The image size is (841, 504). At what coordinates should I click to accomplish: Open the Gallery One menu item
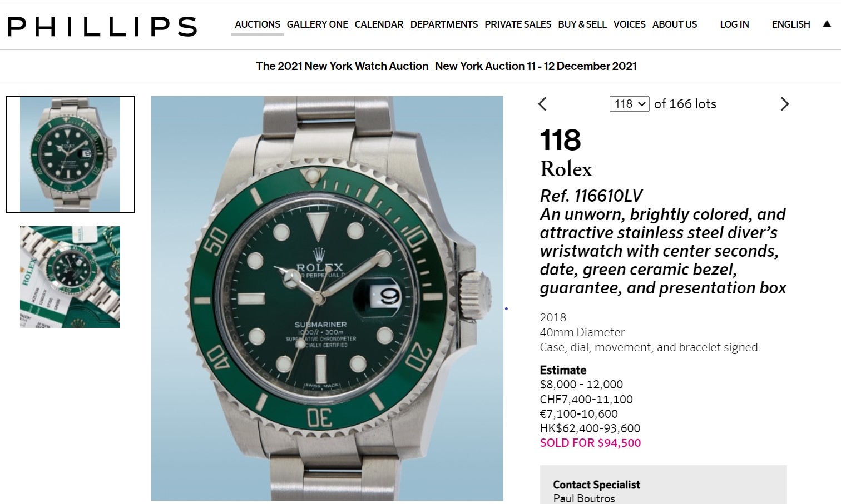click(317, 24)
